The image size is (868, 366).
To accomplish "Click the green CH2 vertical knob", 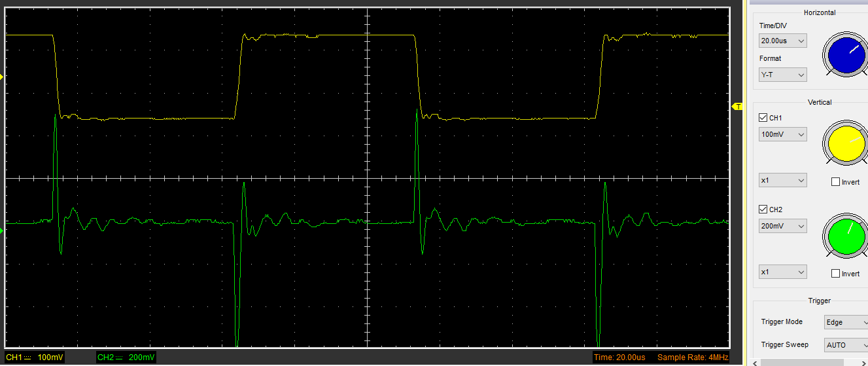I will (x=846, y=234).
